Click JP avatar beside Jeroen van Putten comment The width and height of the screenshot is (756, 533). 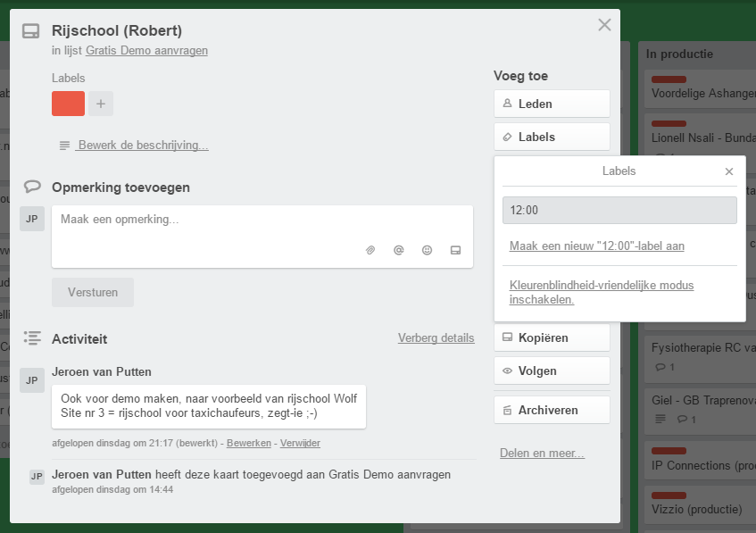click(x=32, y=380)
